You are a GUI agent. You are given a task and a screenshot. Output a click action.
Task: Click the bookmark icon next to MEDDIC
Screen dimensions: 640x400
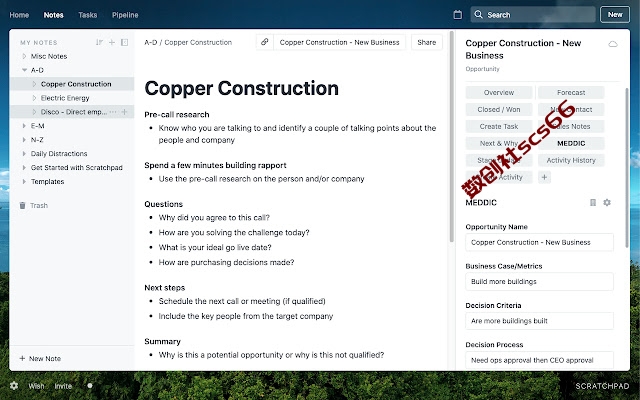coord(593,202)
